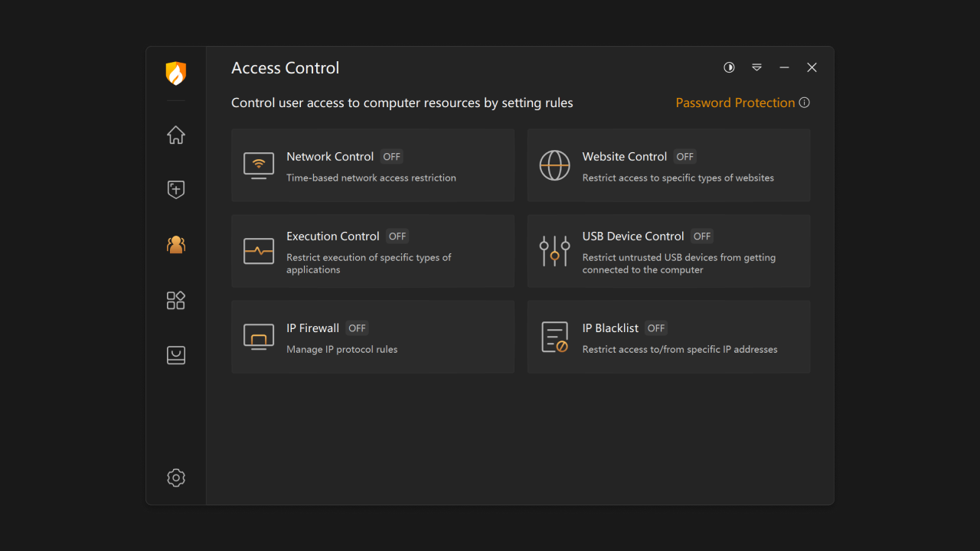Screen dimensions: 980x551
Task: Toggle Network Control from OFF
Action: pyautogui.click(x=391, y=156)
